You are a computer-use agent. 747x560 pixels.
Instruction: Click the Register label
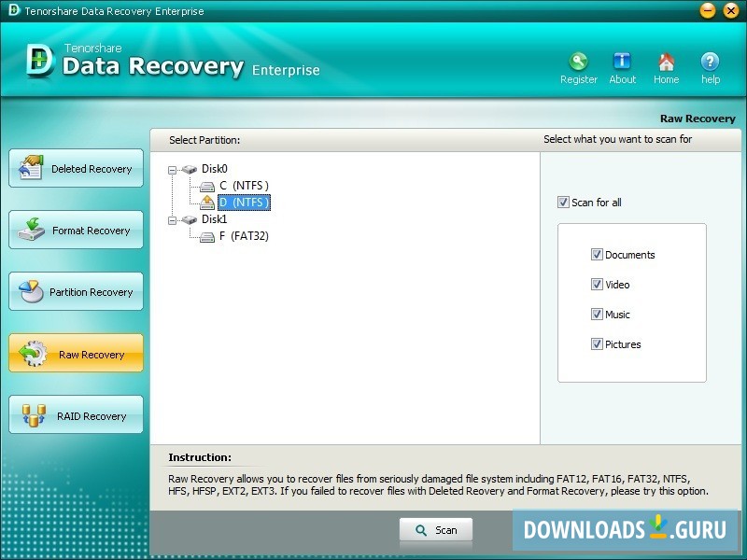coord(578,79)
